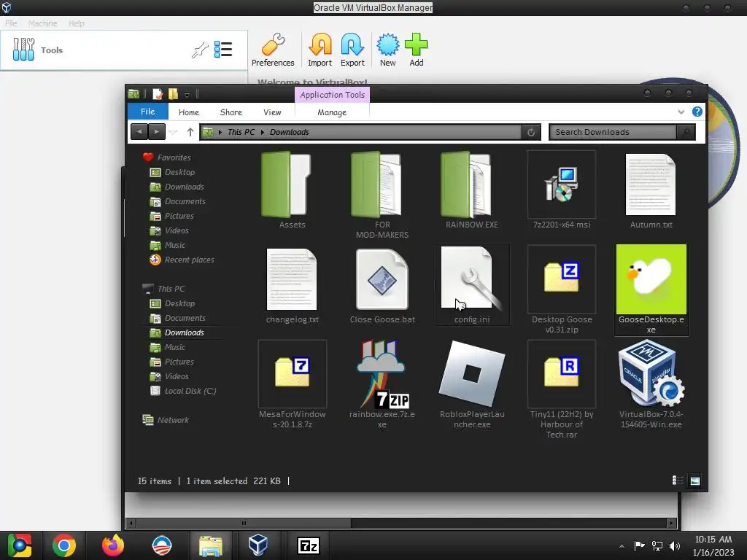Open the Machine menu in VirtualBox
747x560 pixels.
click(42, 23)
